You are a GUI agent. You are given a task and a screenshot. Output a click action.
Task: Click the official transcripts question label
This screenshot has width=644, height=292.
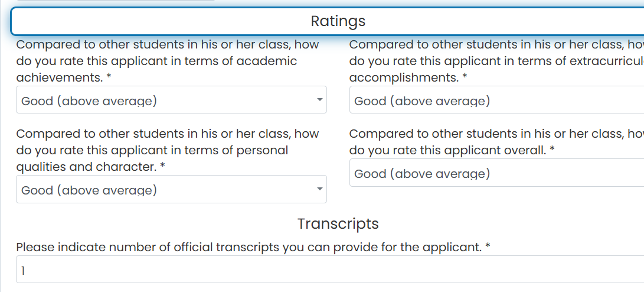pyautogui.click(x=253, y=247)
